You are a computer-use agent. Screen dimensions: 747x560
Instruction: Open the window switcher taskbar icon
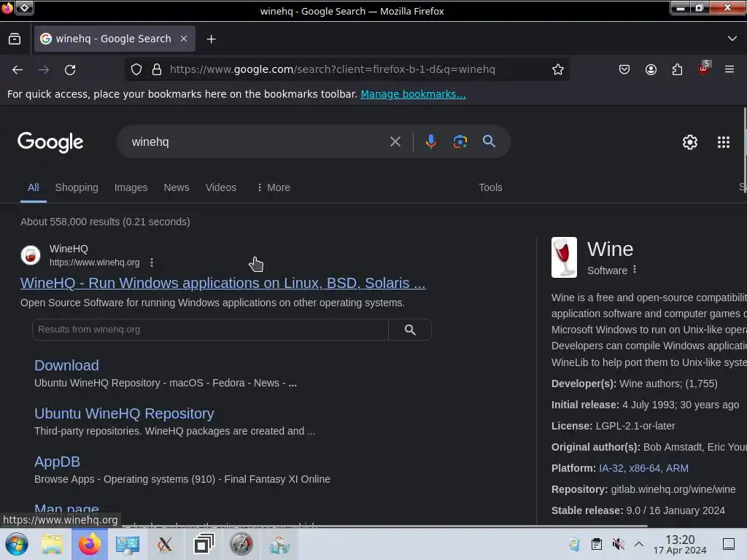tap(204, 544)
